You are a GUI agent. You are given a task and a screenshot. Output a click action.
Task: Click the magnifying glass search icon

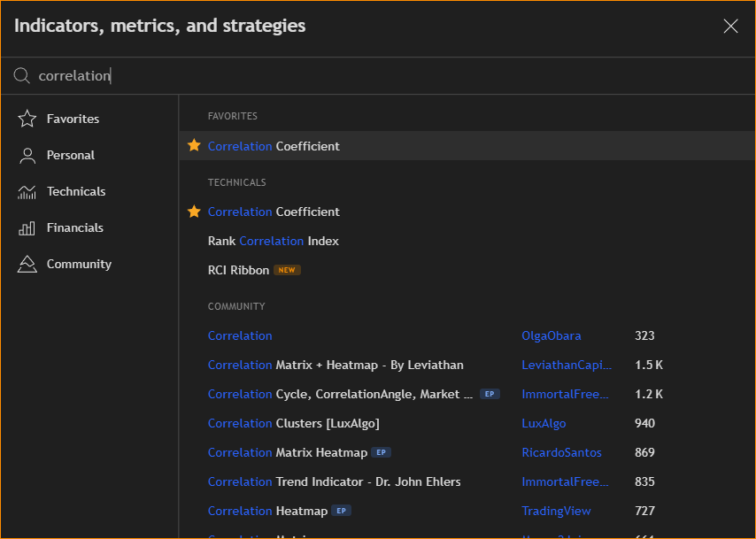click(x=22, y=76)
